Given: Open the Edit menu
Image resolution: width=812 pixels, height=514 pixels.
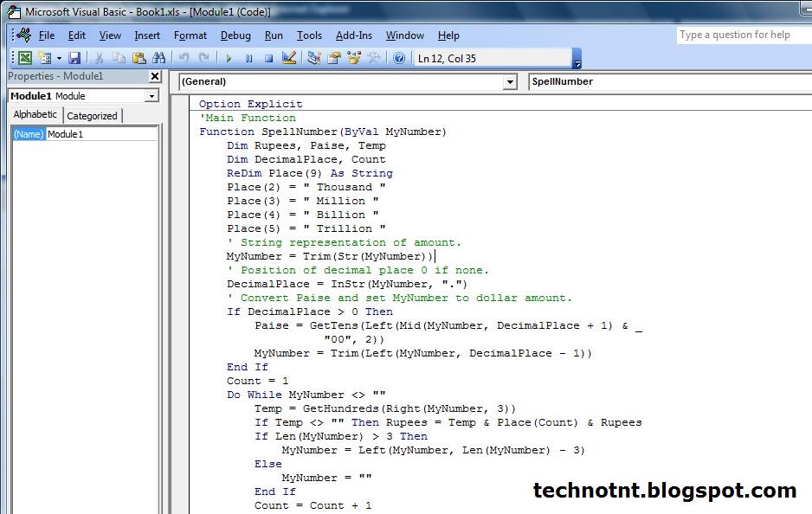Looking at the screenshot, I should coord(77,35).
